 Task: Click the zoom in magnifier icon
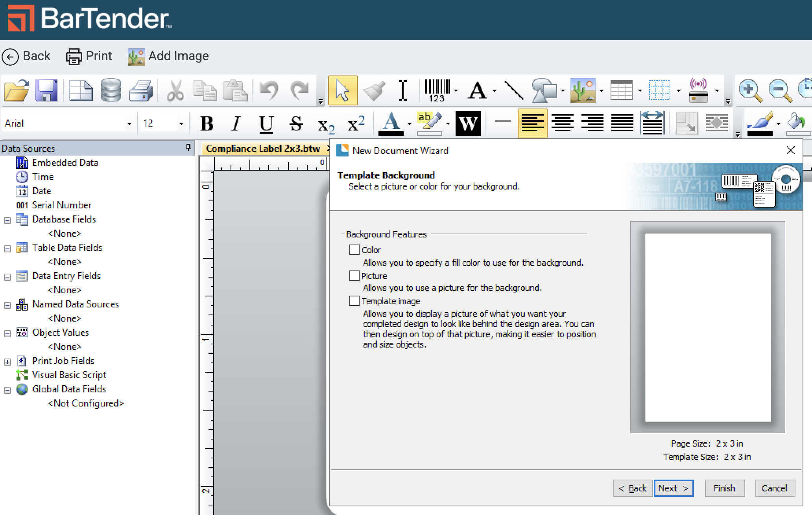[750, 90]
